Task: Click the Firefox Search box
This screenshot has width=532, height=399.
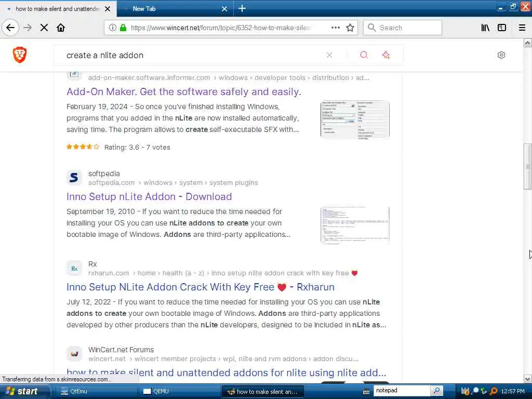Action: [403, 28]
